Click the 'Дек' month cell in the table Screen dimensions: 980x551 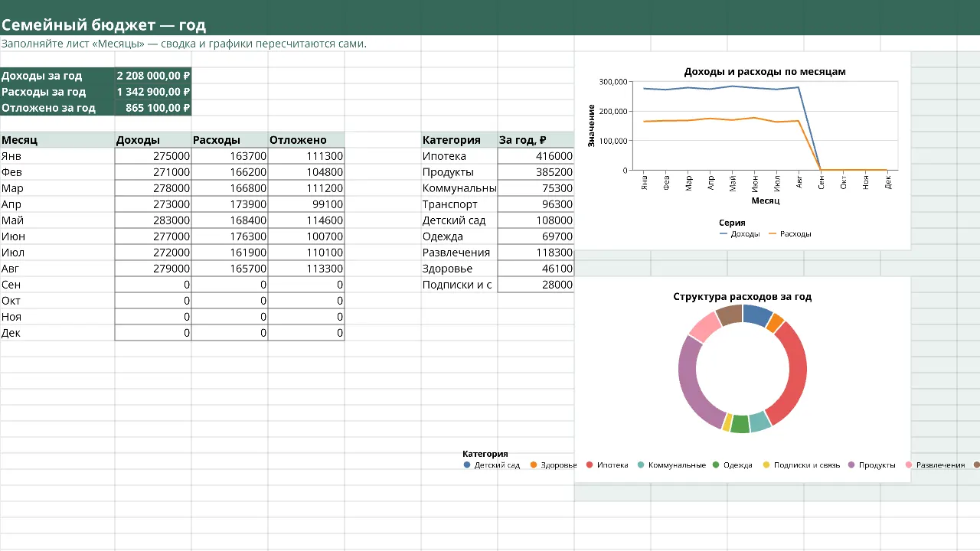click(57, 333)
